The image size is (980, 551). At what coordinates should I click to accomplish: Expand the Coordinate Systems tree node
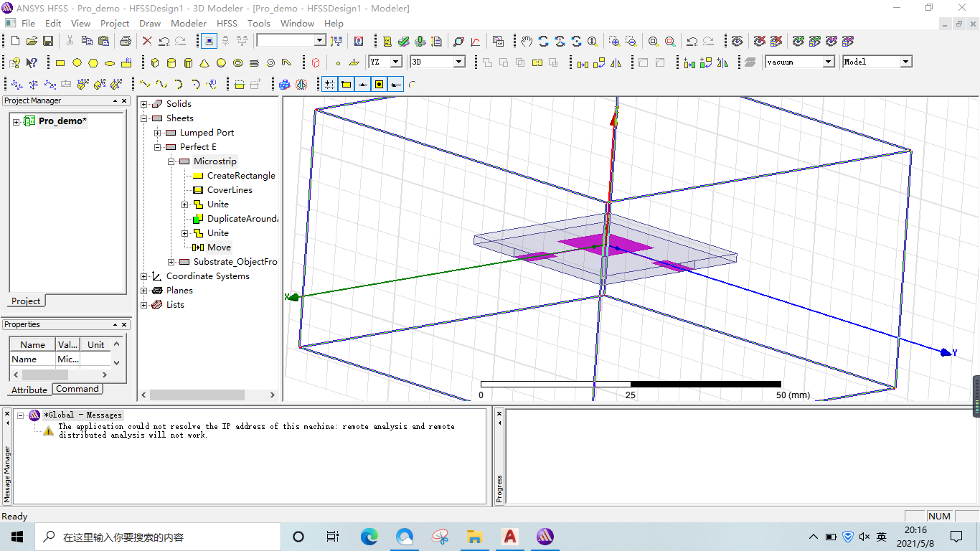point(143,276)
